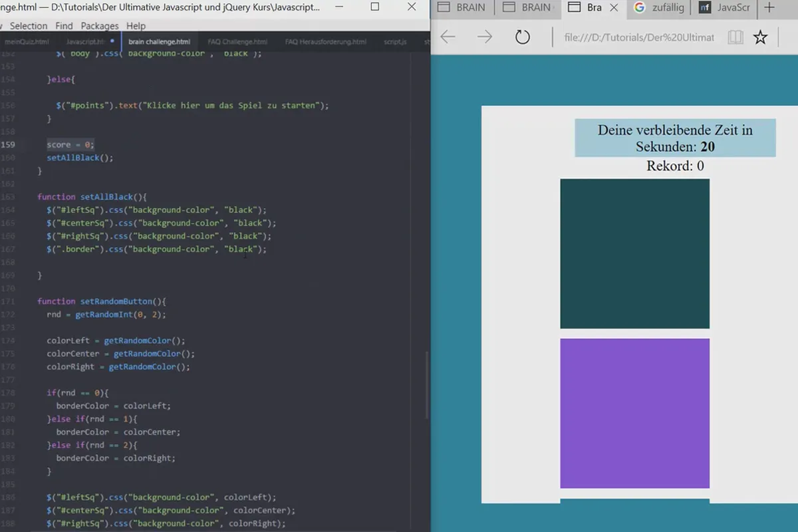Click the '#centerSq' colorCenter css line

coord(170,511)
